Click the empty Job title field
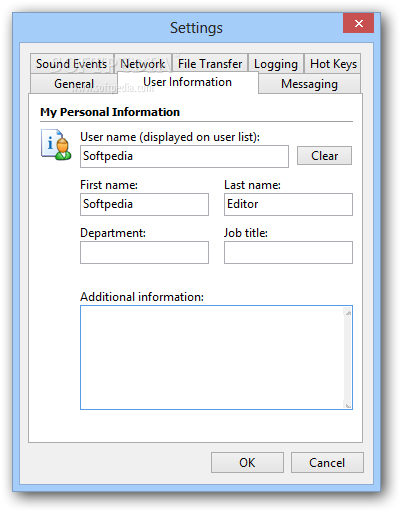Image resolution: width=401 pixels, height=512 pixels. point(288,252)
